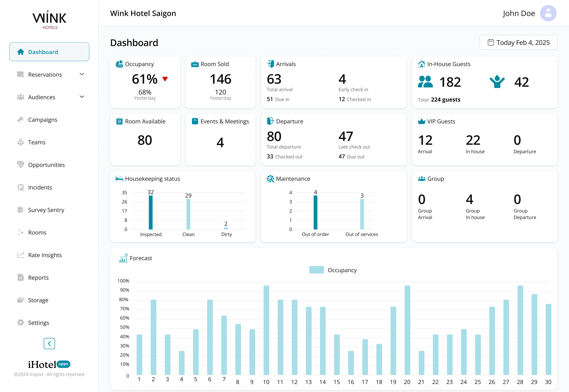Click the Settings gear icon in sidebar
Viewport: 569px width, 392px height.
tap(21, 323)
